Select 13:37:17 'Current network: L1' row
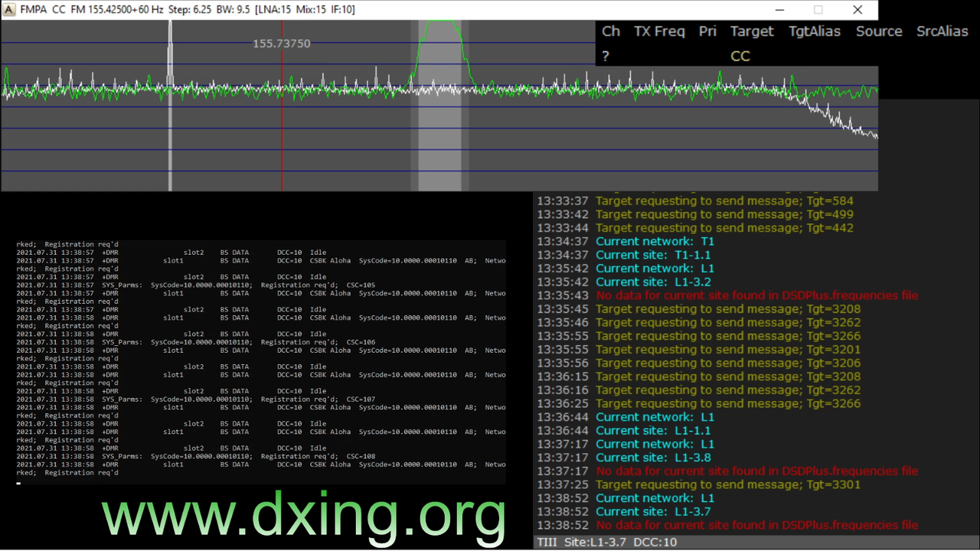 pos(626,445)
